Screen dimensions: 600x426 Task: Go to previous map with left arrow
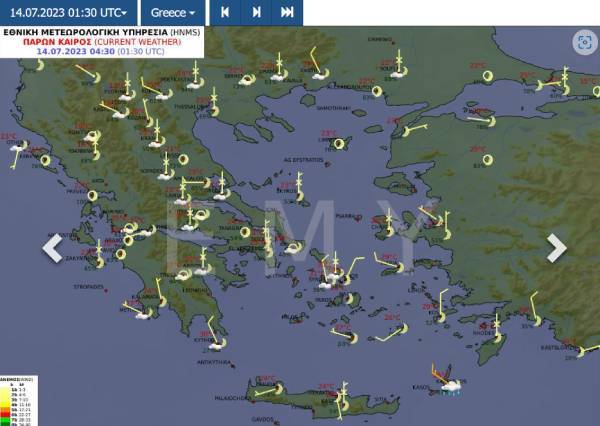tap(51, 248)
